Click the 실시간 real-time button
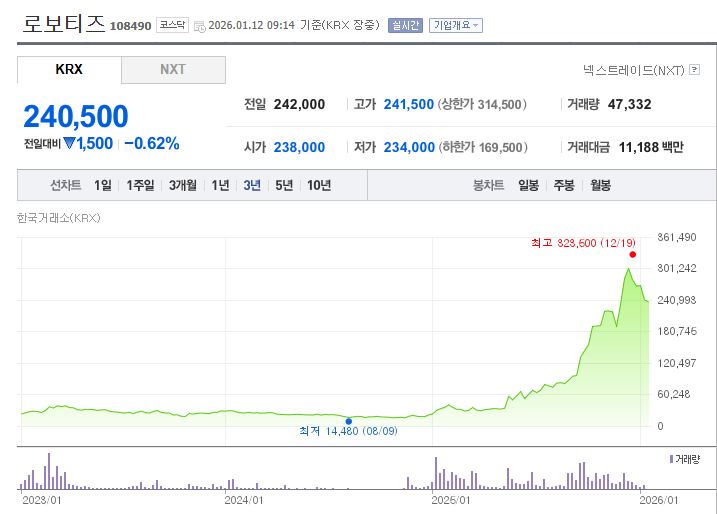717x514 pixels. tap(405, 25)
